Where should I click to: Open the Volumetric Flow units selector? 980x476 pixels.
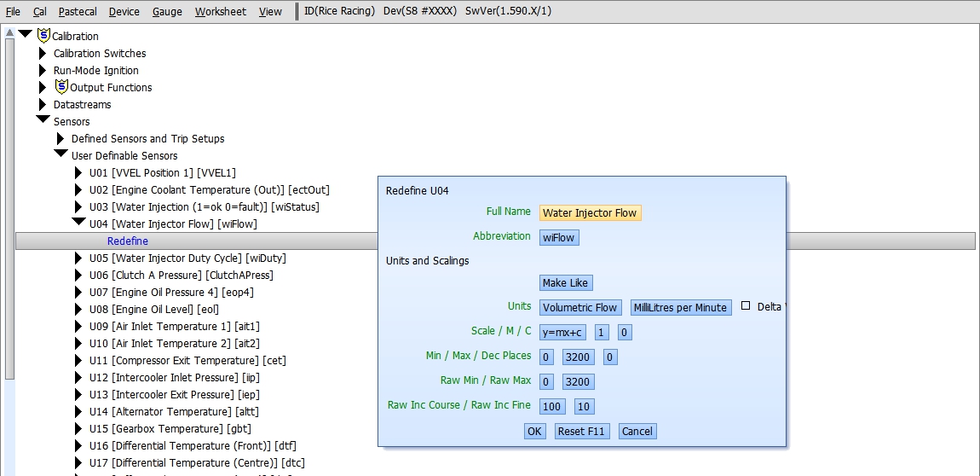[580, 307]
